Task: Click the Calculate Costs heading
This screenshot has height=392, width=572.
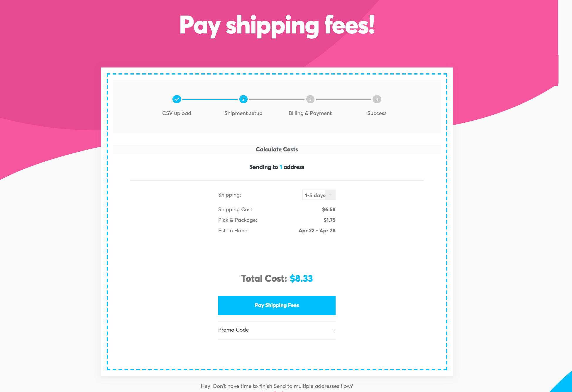Action: 277,149
